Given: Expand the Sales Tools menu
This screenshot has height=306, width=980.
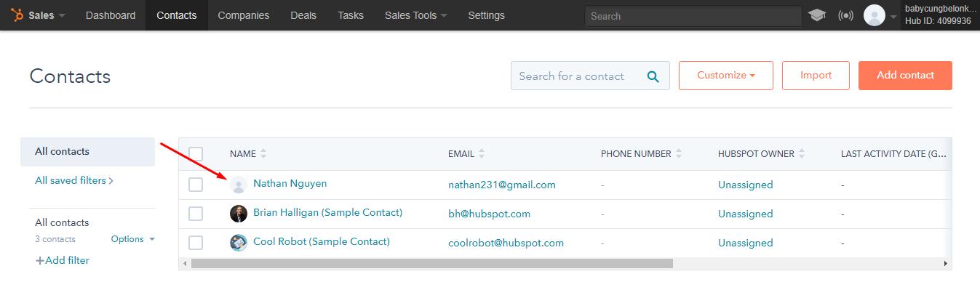Looking at the screenshot, I should click(415, 15).
